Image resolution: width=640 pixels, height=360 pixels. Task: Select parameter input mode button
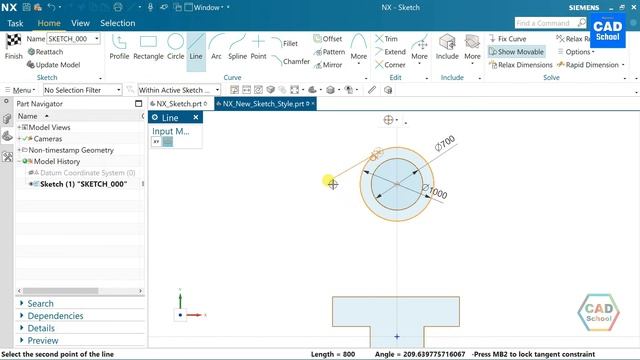click(167, 142)
